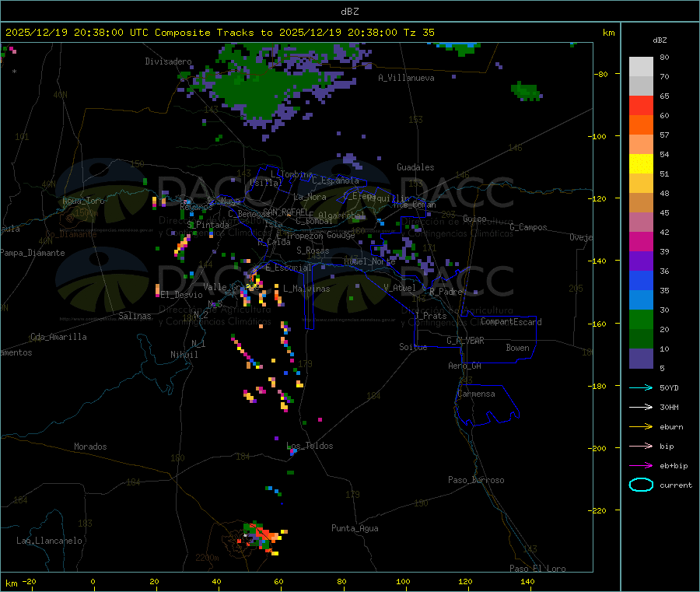The image size is (700, 592).
Task: Click the 'Los_Toldos' map label
Action: tap(310, 446)
